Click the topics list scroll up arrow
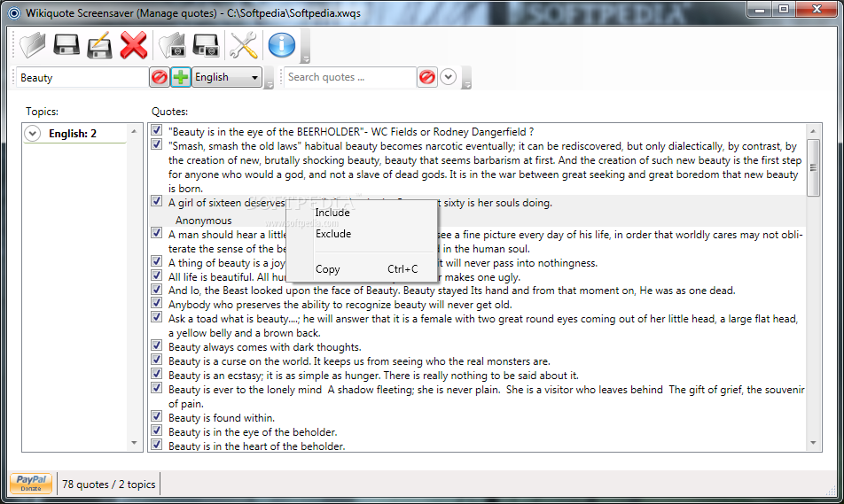This screenshot has width=844, height=504. (x=134, y=131)
